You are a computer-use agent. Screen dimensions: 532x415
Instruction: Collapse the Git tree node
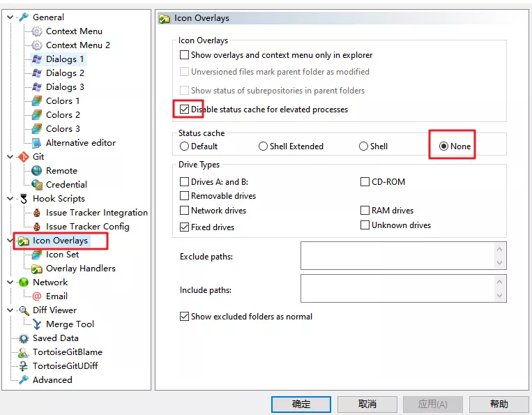coord(10,157)
